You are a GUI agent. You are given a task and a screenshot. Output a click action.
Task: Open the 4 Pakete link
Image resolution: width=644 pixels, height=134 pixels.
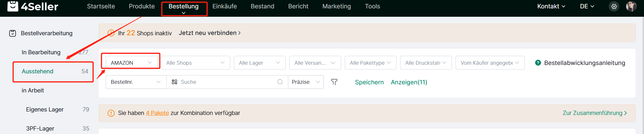pyautogui.click(x=157, y=113)
